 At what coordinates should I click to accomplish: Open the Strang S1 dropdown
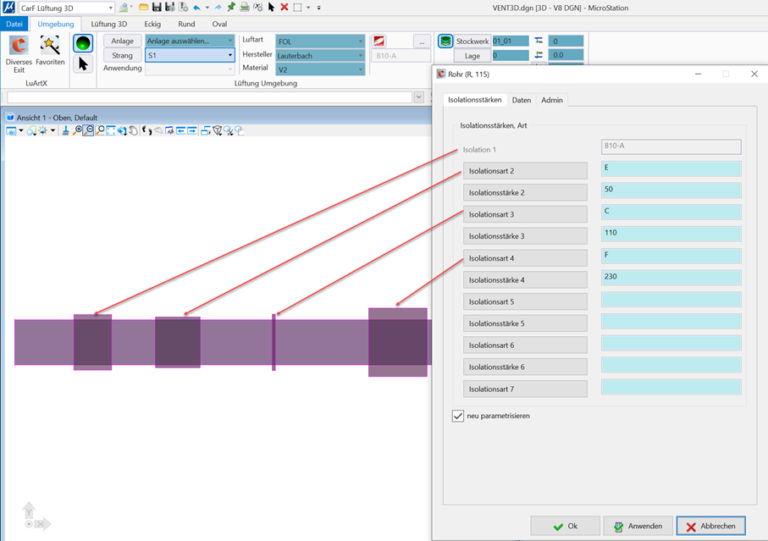tap(190, 55)
